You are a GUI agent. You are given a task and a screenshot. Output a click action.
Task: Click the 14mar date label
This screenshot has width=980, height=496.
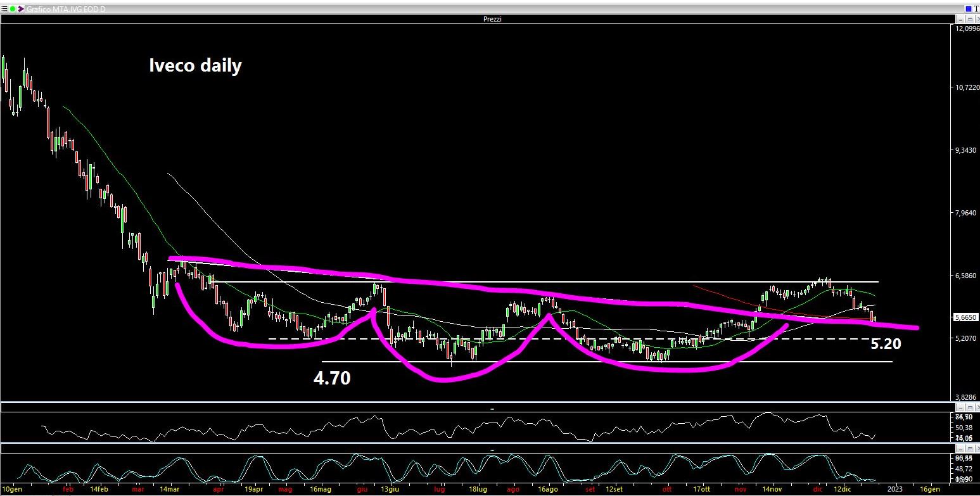pos(170,490)
